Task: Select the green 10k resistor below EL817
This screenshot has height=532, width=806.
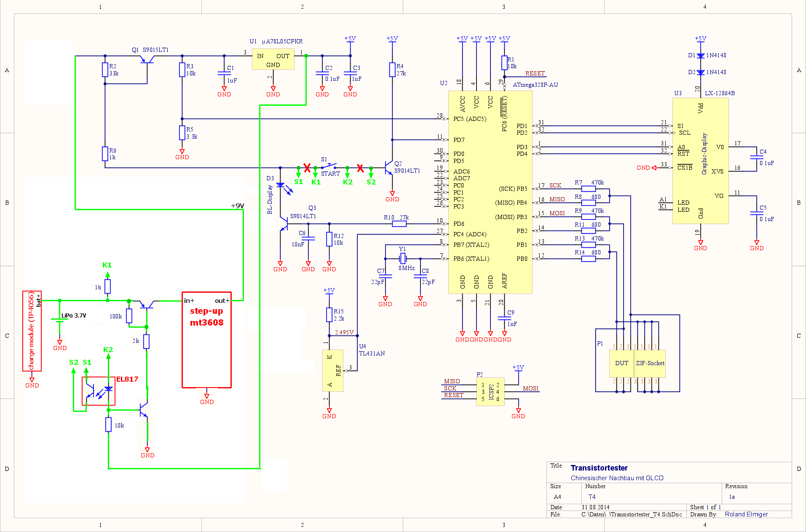Action: (108, 425)
